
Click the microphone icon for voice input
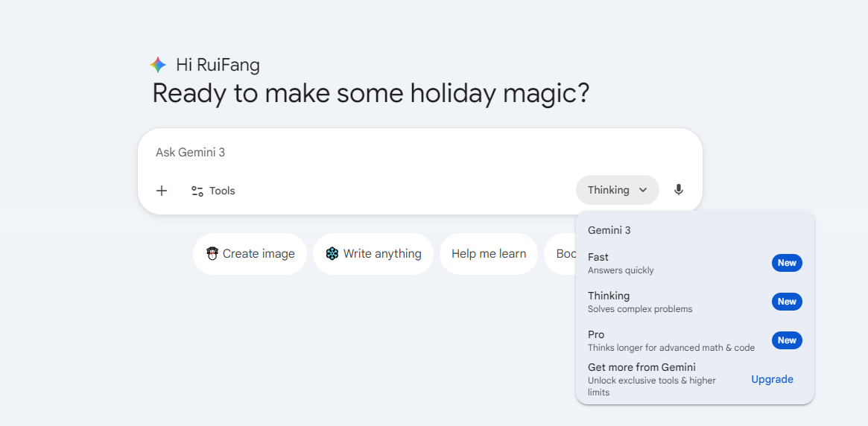(x=678, y=190)
